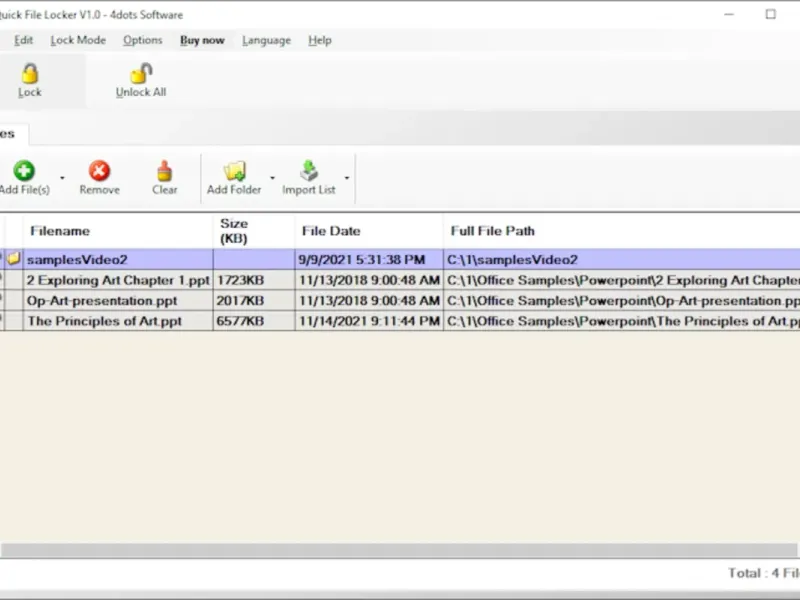Click the folder icon beside samplesVideo2
This screenshot has height=600, width=800.
[x=14, y=259]
